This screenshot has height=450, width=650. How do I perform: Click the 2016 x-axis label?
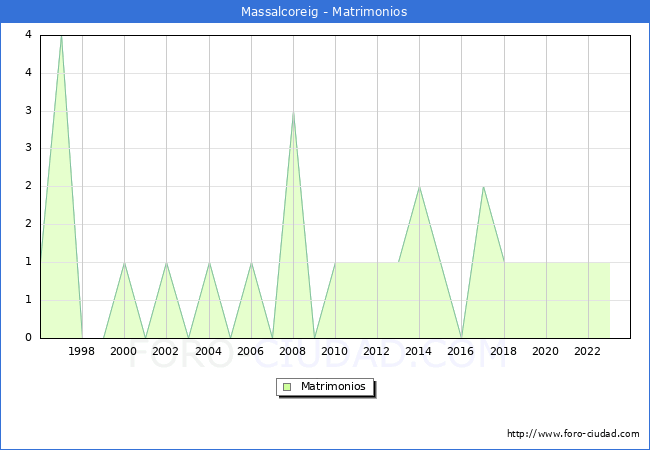coord(461,351)
